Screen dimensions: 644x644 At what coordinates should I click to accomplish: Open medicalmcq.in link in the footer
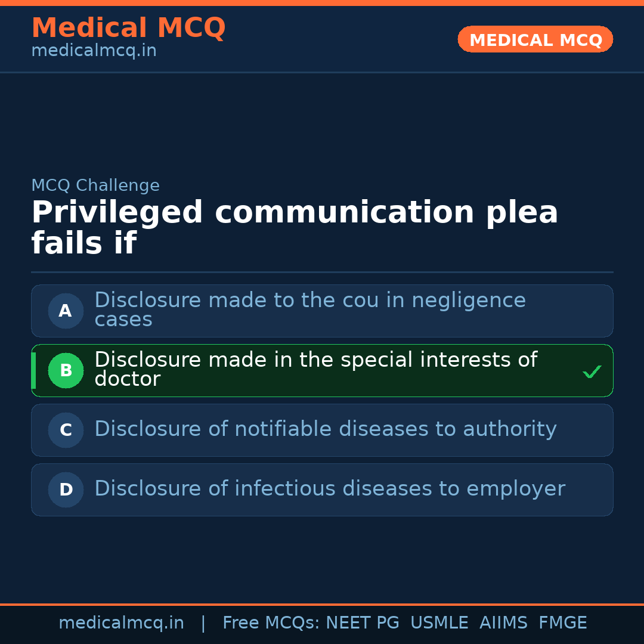tap(121, 623)
